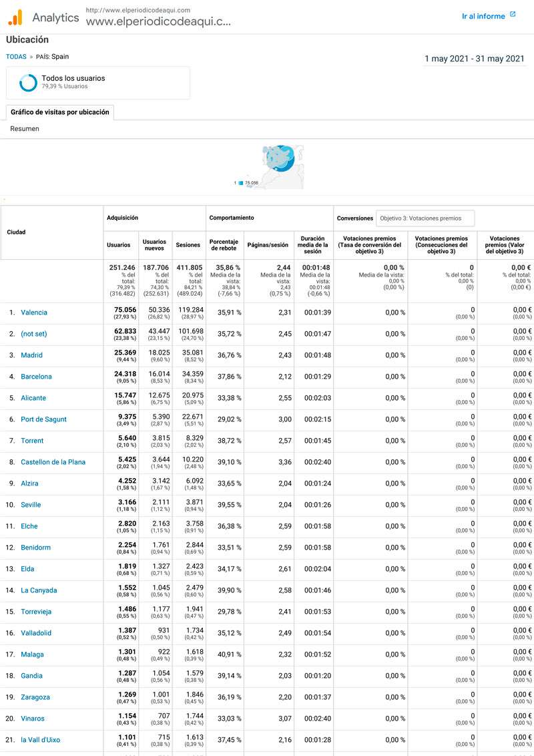Open the Torrevieja city link
Screen dimensions: 534x756
(36, 611)
